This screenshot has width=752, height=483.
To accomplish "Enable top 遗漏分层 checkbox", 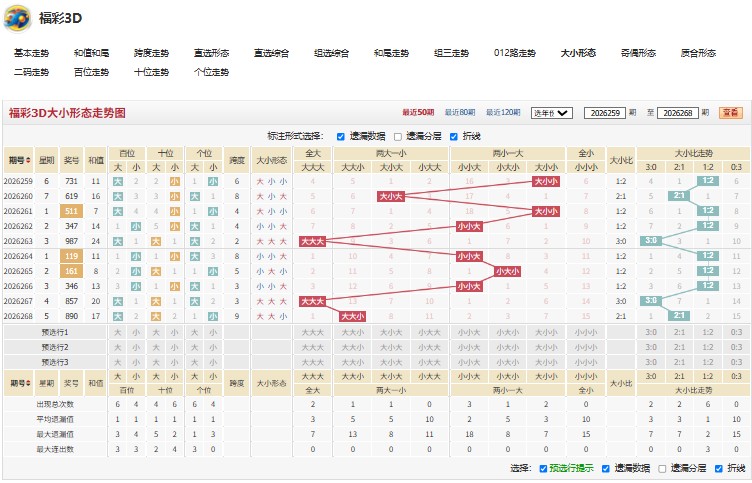I will click(398, 137).
